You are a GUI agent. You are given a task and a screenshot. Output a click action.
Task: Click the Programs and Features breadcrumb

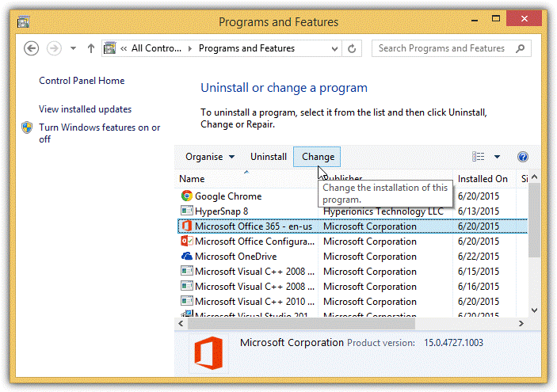[246, 48]
